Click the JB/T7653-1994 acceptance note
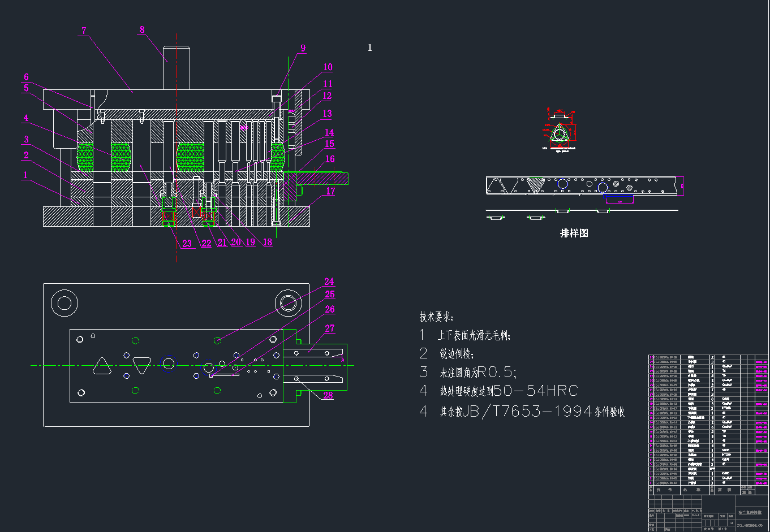 tap(522, 411)
